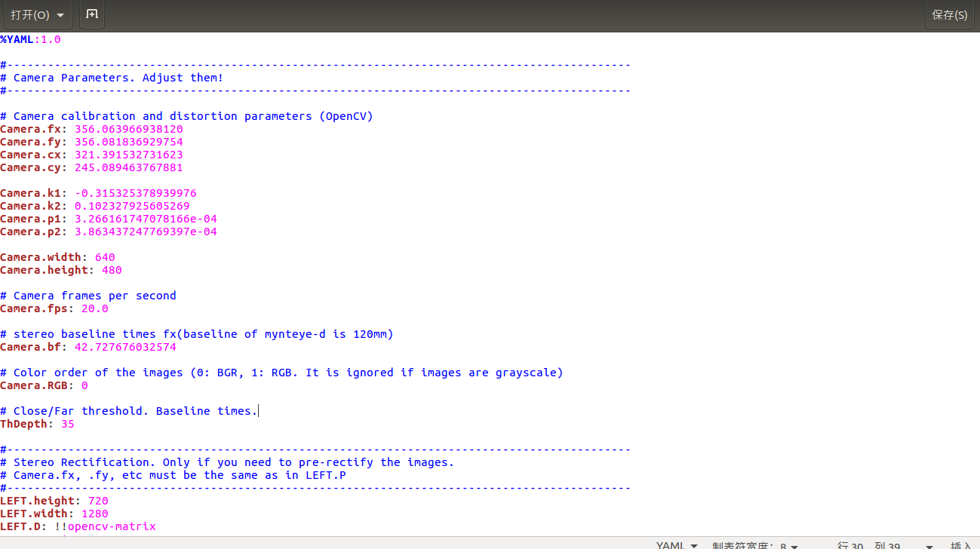The width and height of the screenshot is (980, 549).
Task: Click the Color order of the images comment
Action: point(281,373)
